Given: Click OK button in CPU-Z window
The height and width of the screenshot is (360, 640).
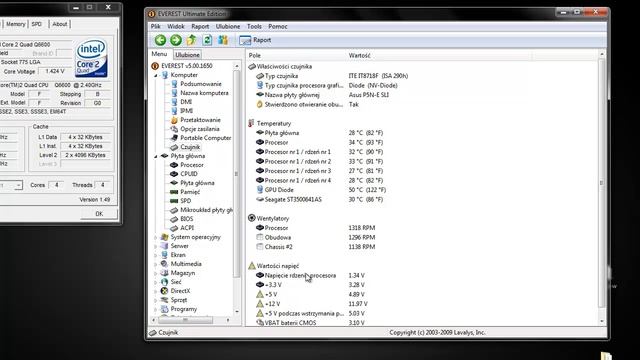Looking at the screenshot, I should (99, 214).
